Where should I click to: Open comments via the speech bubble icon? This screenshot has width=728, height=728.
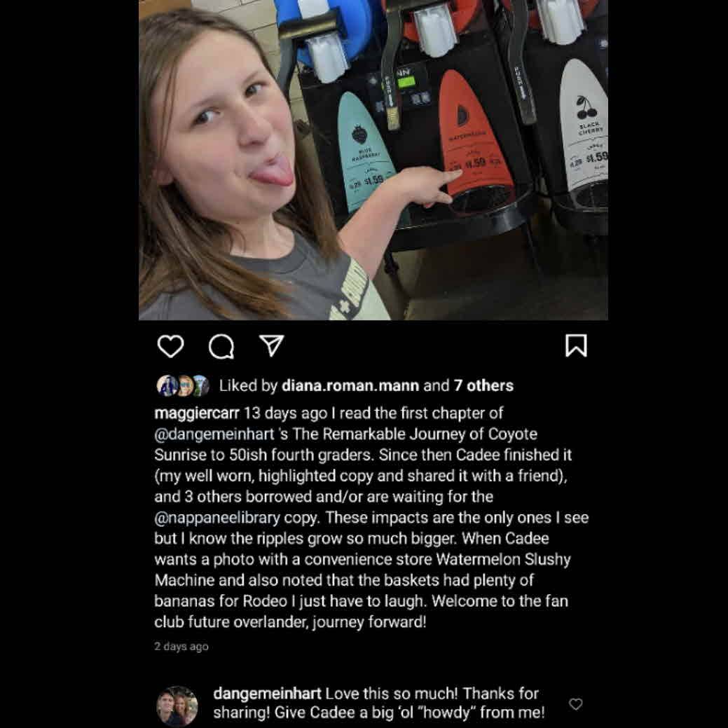[x=221, y=346]
